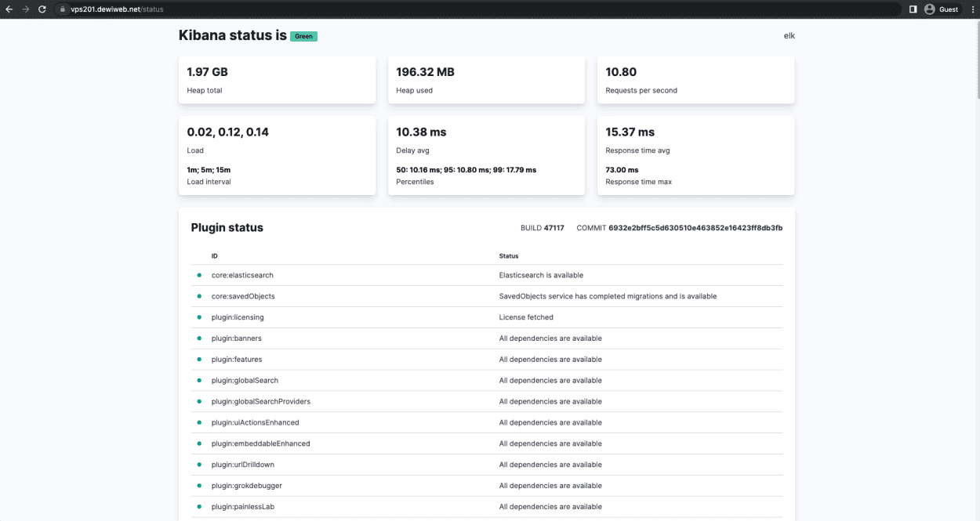980x521 pixels.
Task: Select the 196.32 MB heap used value
Action: (425, 72)
